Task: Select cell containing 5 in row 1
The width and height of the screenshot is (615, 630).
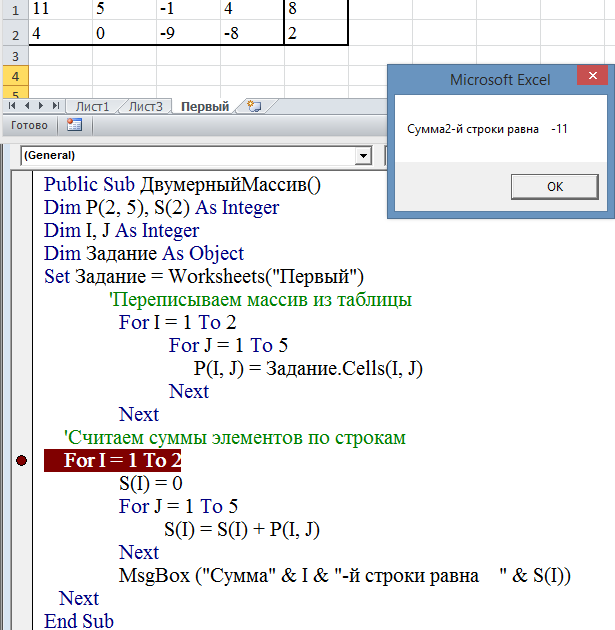Action: tap(124, 9)
